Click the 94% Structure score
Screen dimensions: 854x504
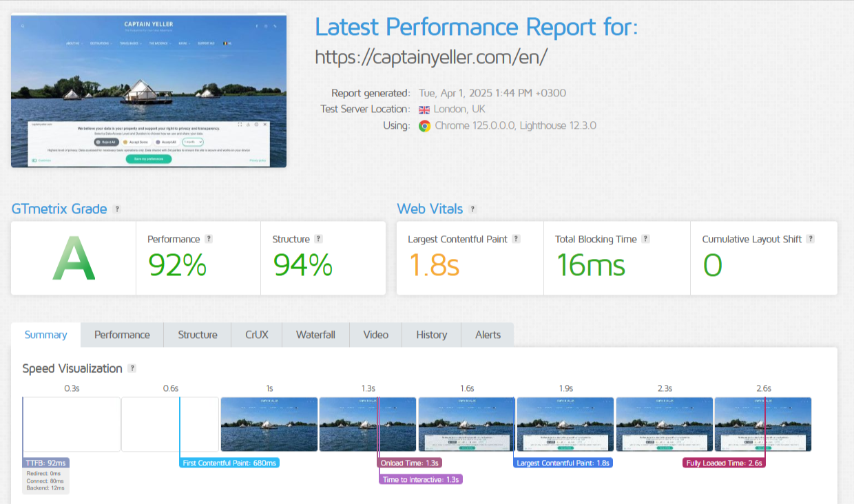coord(303,265)
